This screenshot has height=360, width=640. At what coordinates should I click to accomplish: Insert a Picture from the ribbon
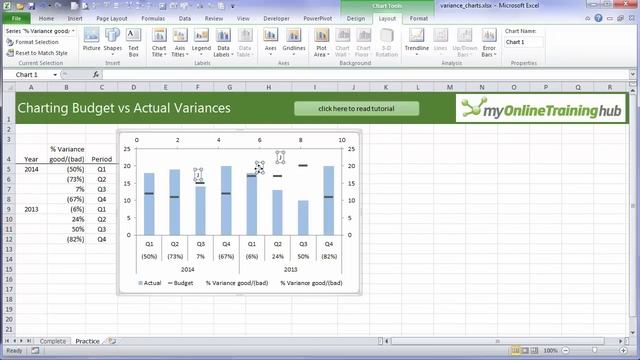pos(91,40)
